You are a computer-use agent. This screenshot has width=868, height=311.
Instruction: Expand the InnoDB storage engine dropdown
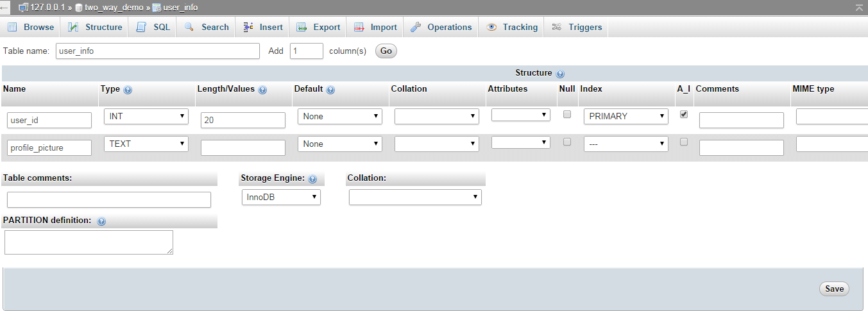click(281, 198)
